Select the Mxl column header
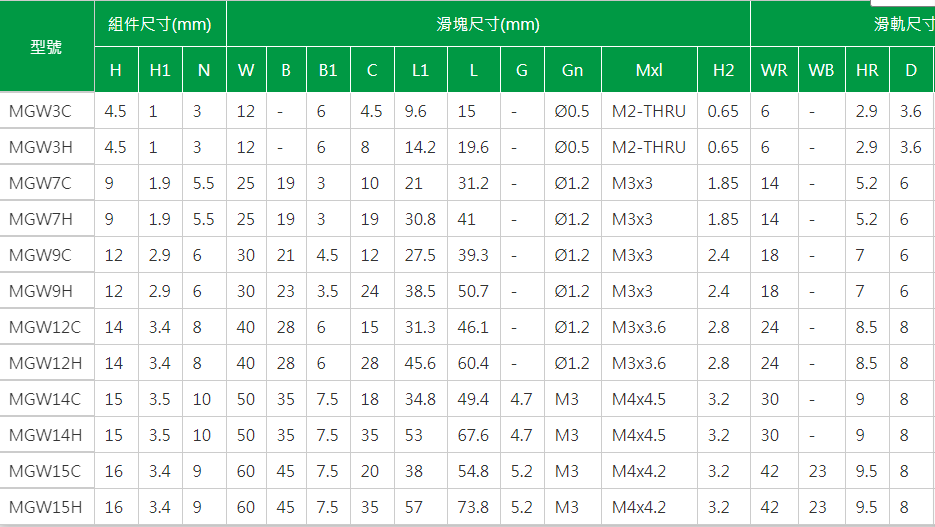 [649, 70]
